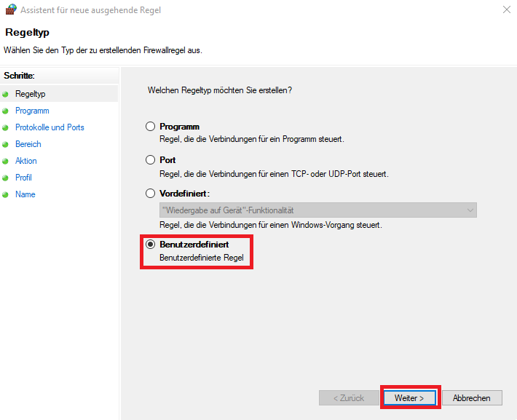Click the firewall wizard title bar icon
517x420 pixels.
click(x=10, y=10)
